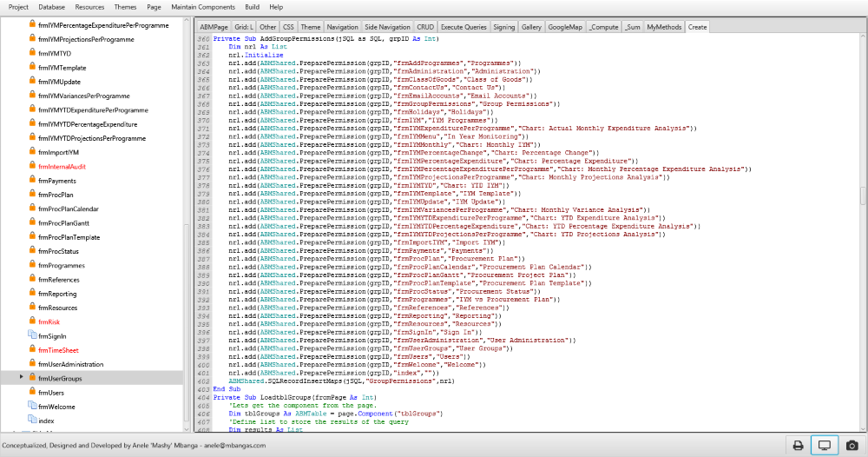
Task: Select frmIYMVariancesPerProgramme in the tree
Action: 84,96
